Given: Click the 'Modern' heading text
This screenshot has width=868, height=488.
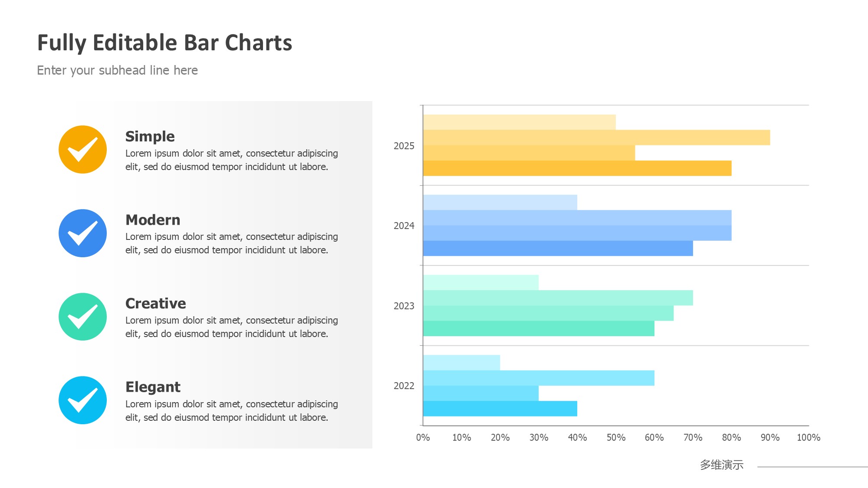Looking at the screenshot, I should 153,220.
